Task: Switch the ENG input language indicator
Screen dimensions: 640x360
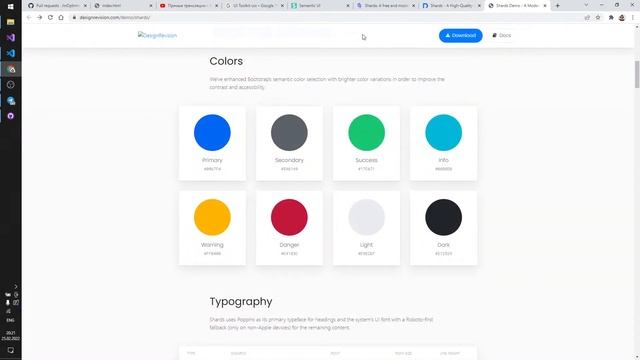Action: (11, 320)
